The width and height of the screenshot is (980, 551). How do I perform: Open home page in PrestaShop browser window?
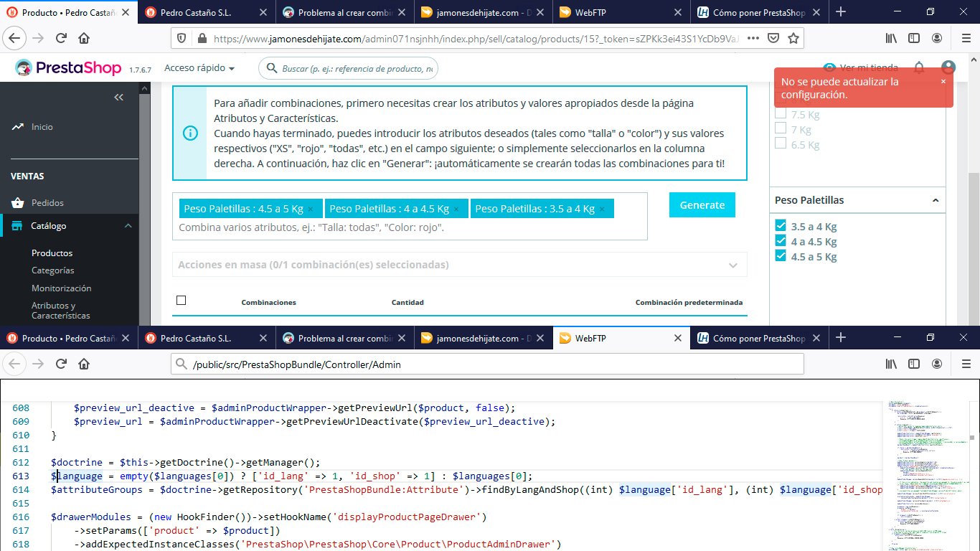tap(84, 39)
